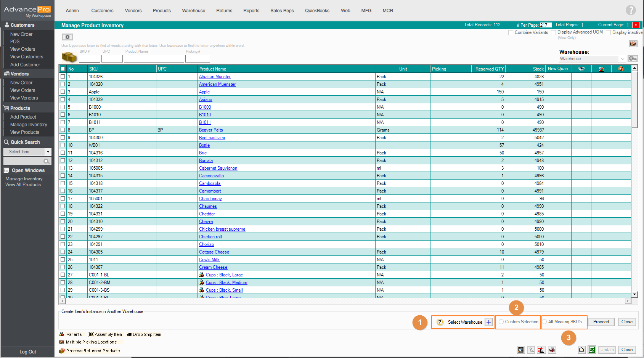
Task: Select the Custom Selection radio button
Action: 501,322
